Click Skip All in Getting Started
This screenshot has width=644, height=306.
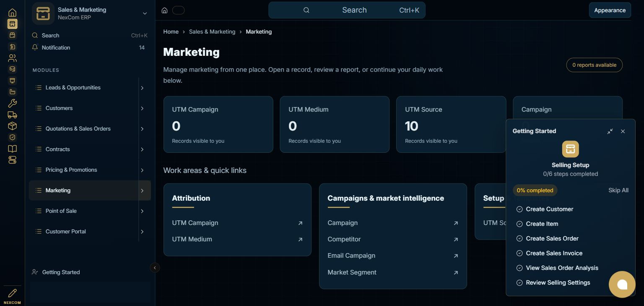[x=618, y=190]
